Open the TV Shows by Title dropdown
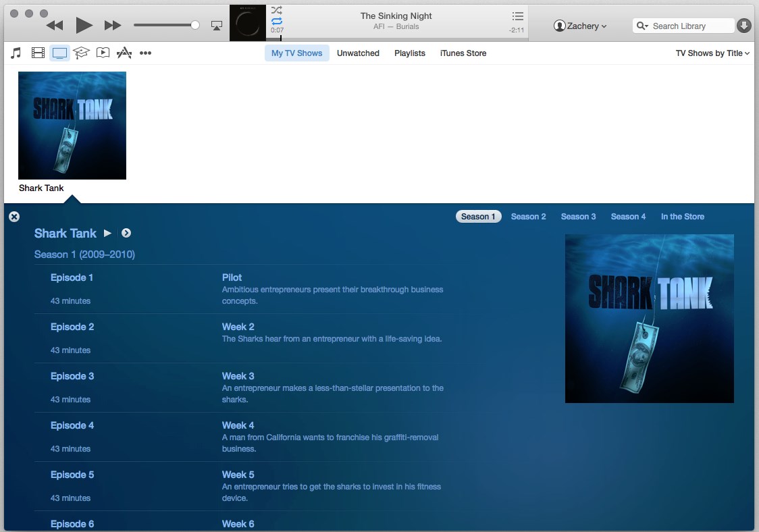Image resolution: width=759 pixels, height=532 pixels. pyautogui.click(x=712, y=53)
